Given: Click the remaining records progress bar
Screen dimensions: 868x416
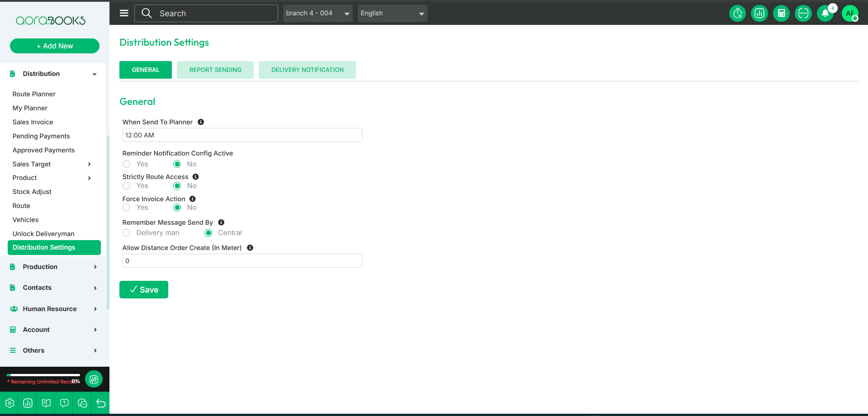Looking at the screenshot, I should [x=43, y=375].
